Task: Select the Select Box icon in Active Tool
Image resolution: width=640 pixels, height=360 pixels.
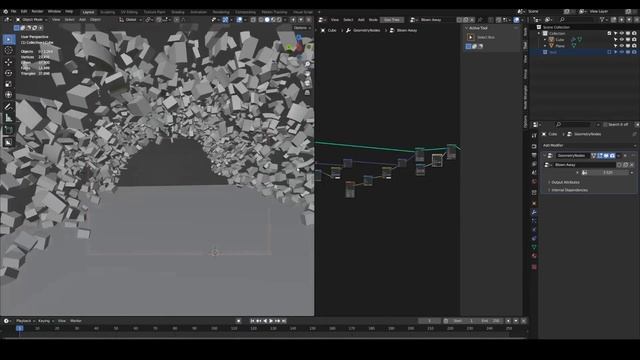Action: [471, 37]
